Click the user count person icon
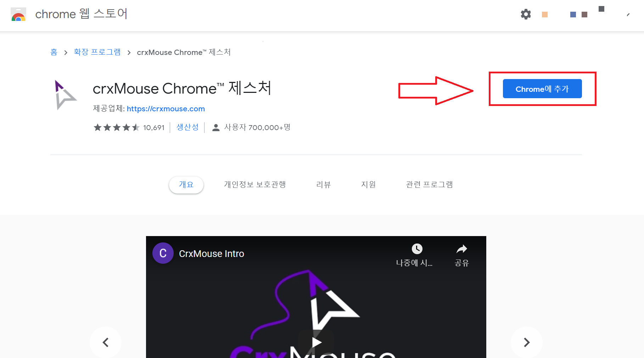 click(x=215, y=128)
